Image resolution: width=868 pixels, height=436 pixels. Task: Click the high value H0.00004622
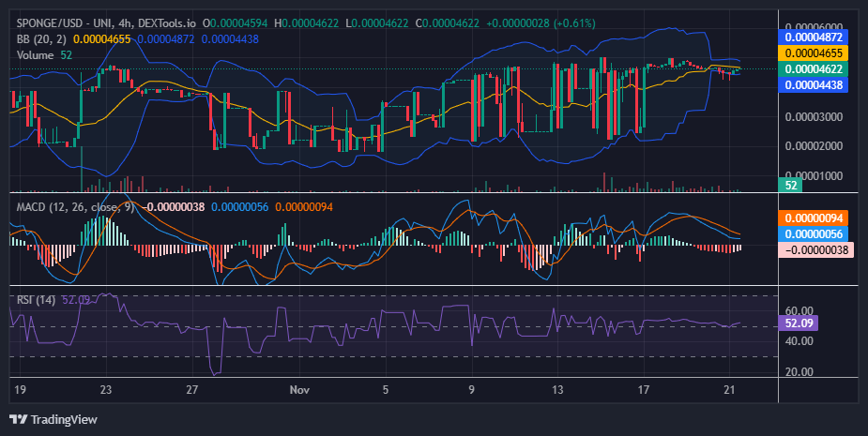(x=306, y=23)
